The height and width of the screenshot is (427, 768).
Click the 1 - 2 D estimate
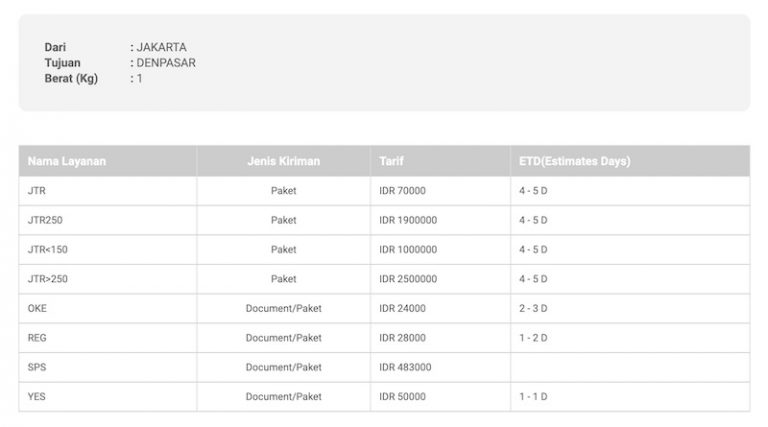tap(533, 338)
